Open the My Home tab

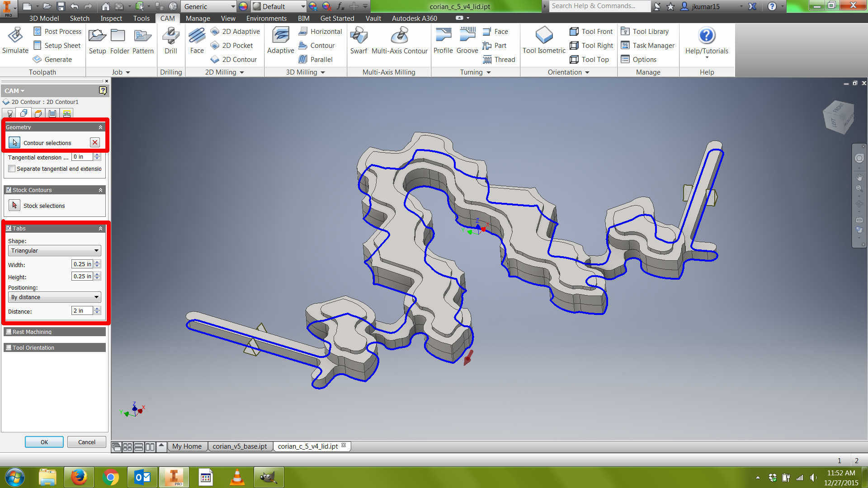187,446
